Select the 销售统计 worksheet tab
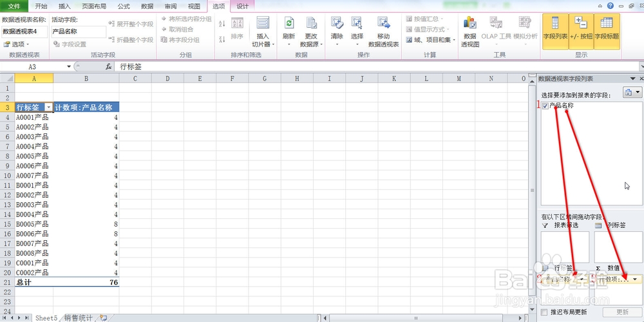This screenshot has height=322, width=644. pyautogui.click(x=78, y=318)
